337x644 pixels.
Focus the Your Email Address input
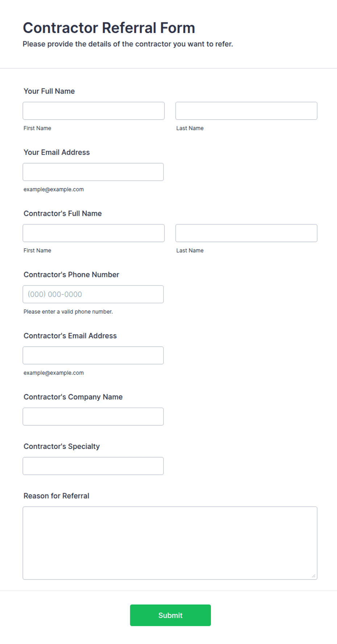pos(93,172)
